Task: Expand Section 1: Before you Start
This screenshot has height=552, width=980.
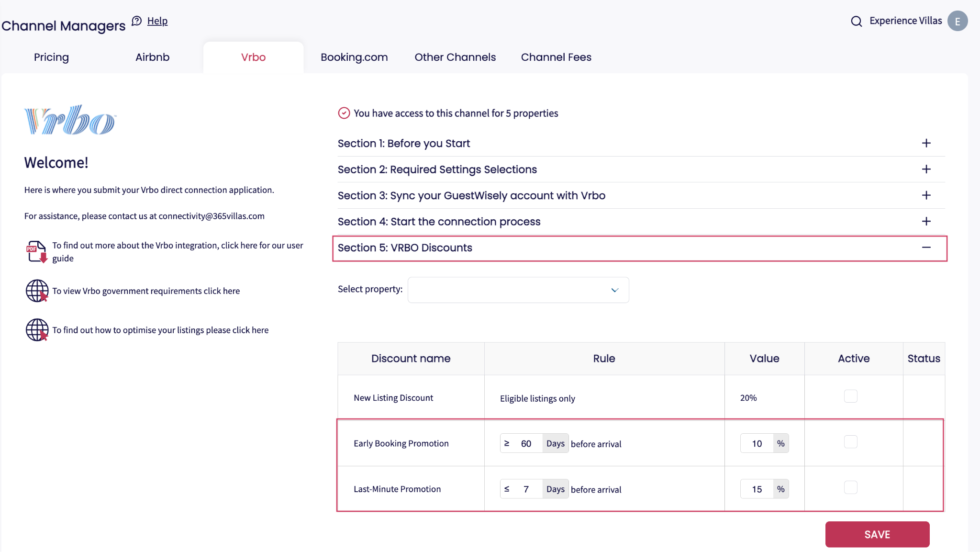Action: 926,143
